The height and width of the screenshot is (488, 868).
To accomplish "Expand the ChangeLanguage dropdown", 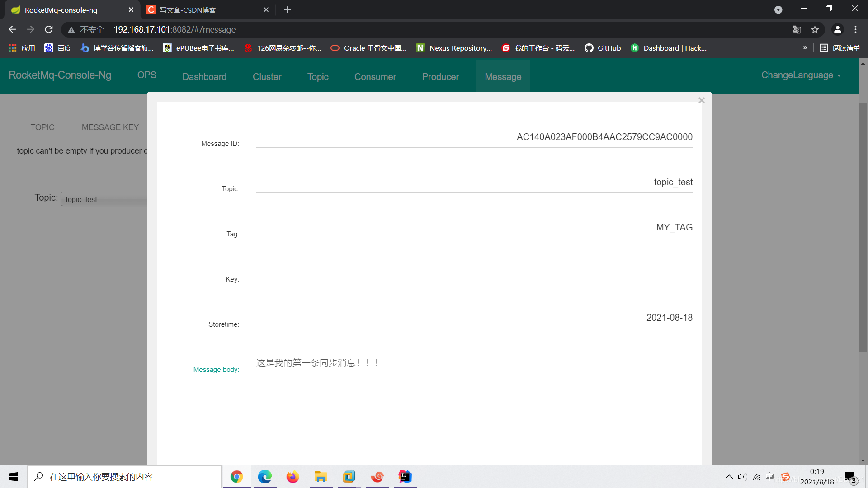I will coord(801,75).
